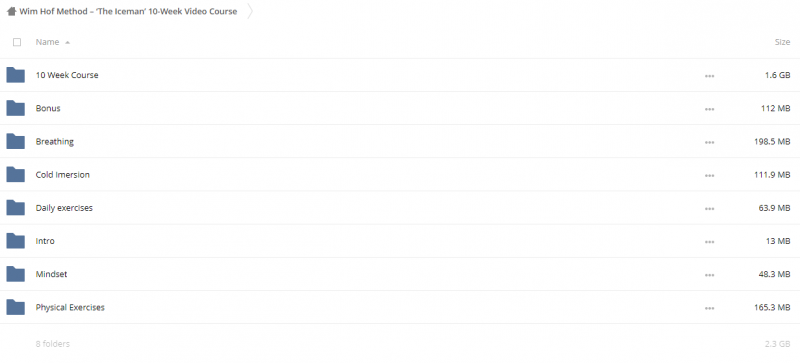Click the home icon in breadcrumb
This screenshot has width=800, height=363.
pos(11,11)
